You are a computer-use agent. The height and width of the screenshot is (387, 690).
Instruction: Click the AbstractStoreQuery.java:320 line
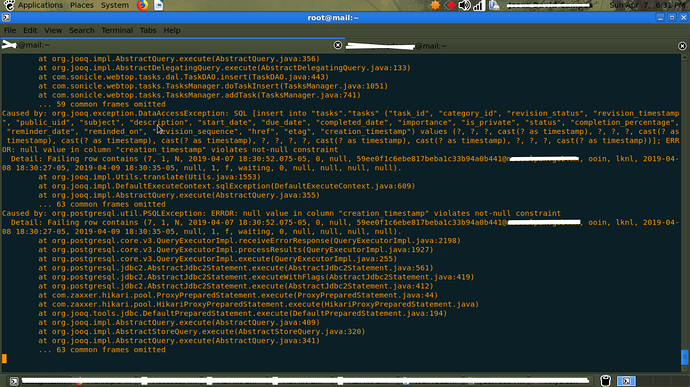point(202,332)
